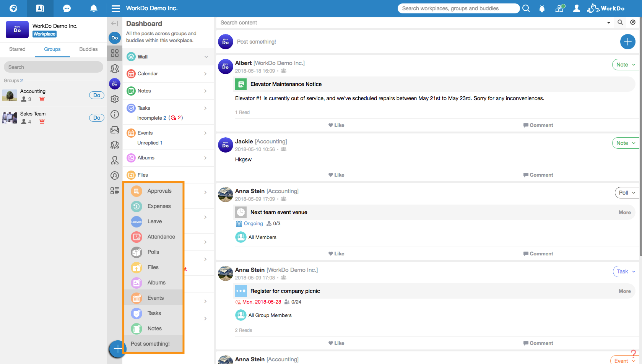Open Calendar section in Dashboard list

click(168, 74)
